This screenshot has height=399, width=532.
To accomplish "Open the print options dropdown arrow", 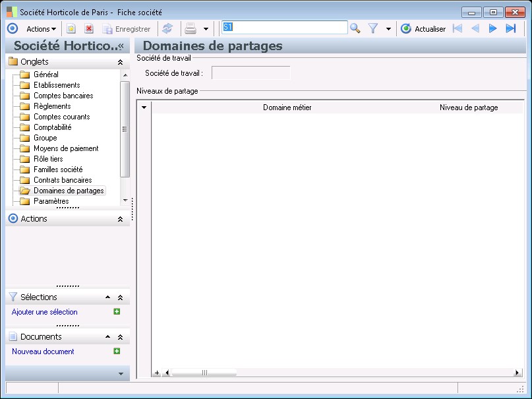I will pos(206,29).
